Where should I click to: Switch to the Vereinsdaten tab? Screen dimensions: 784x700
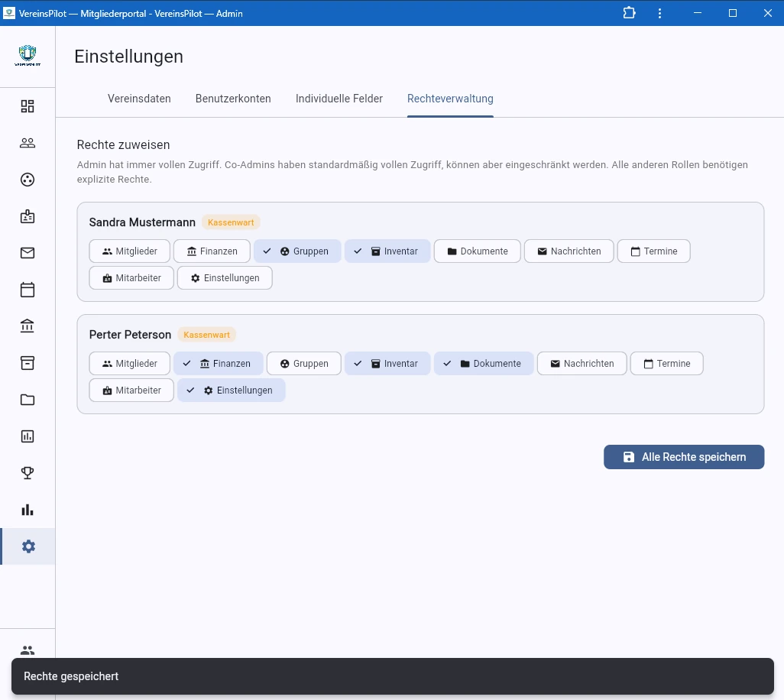point(139,99)
